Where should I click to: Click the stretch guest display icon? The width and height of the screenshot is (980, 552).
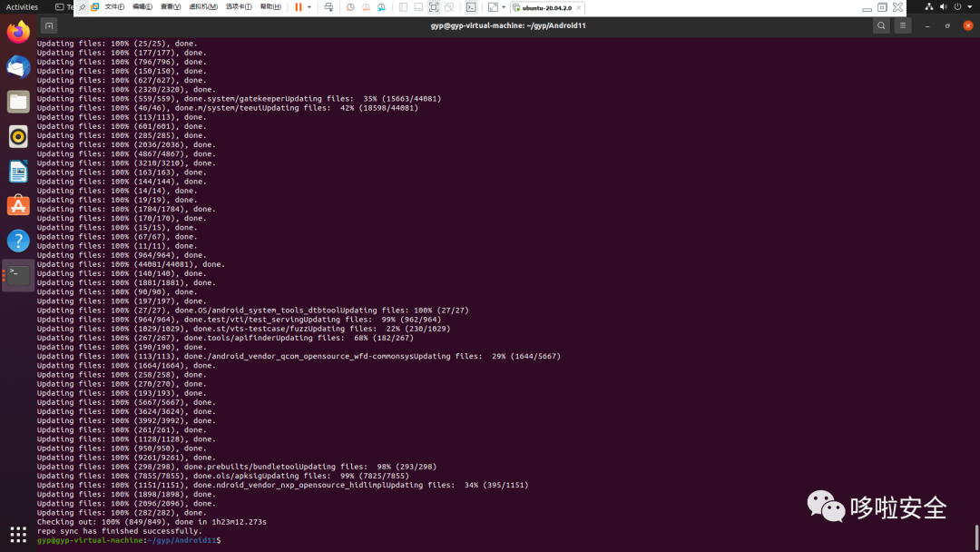[x=493, y=7]
